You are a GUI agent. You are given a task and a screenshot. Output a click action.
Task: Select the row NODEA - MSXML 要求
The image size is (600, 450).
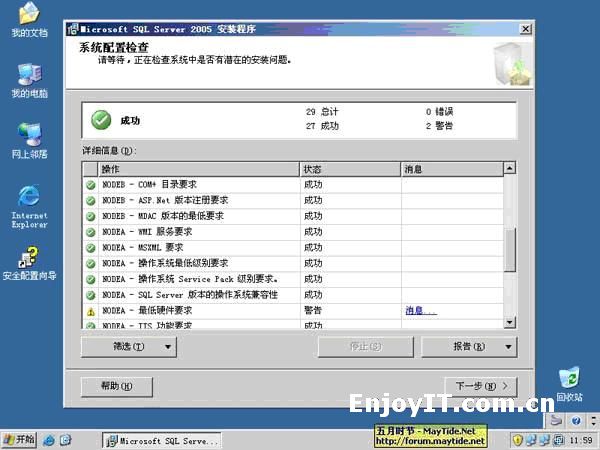pos(293,248)
